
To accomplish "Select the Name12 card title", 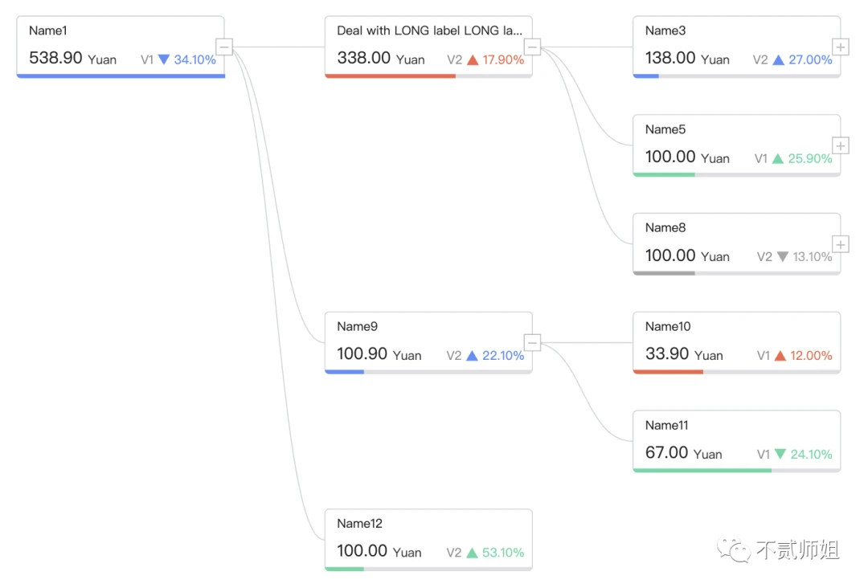I will (x=360, y=523).
